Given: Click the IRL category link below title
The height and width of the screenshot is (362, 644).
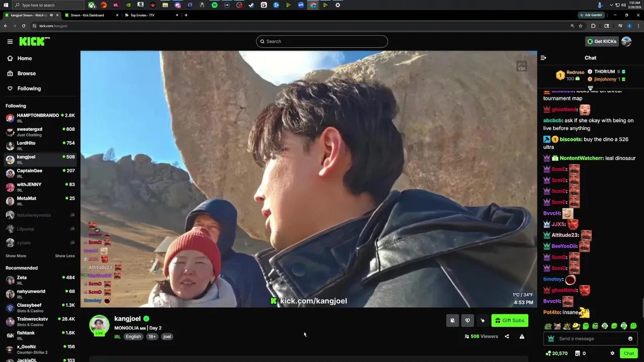Looking at the screenshot, I should point(117,336).
